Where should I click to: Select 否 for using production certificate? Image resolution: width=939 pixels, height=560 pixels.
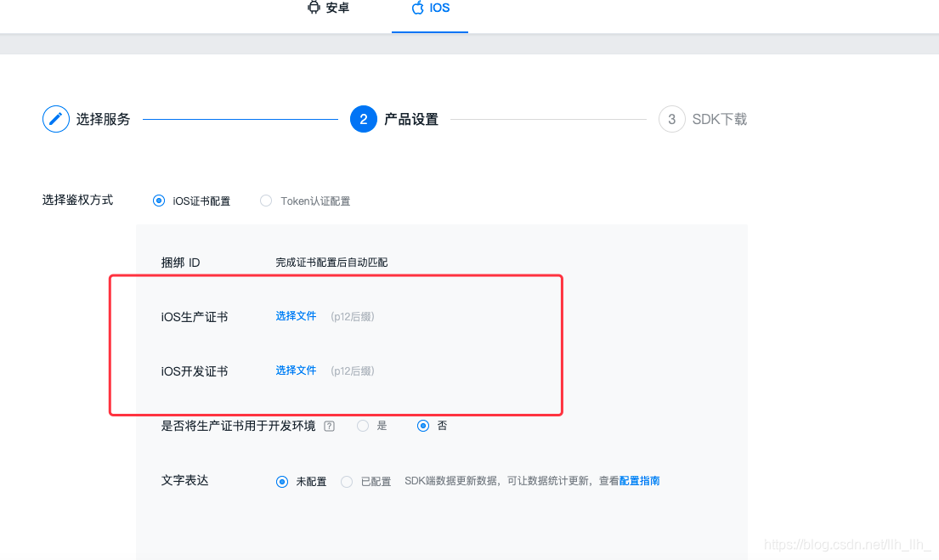(423, 426)
